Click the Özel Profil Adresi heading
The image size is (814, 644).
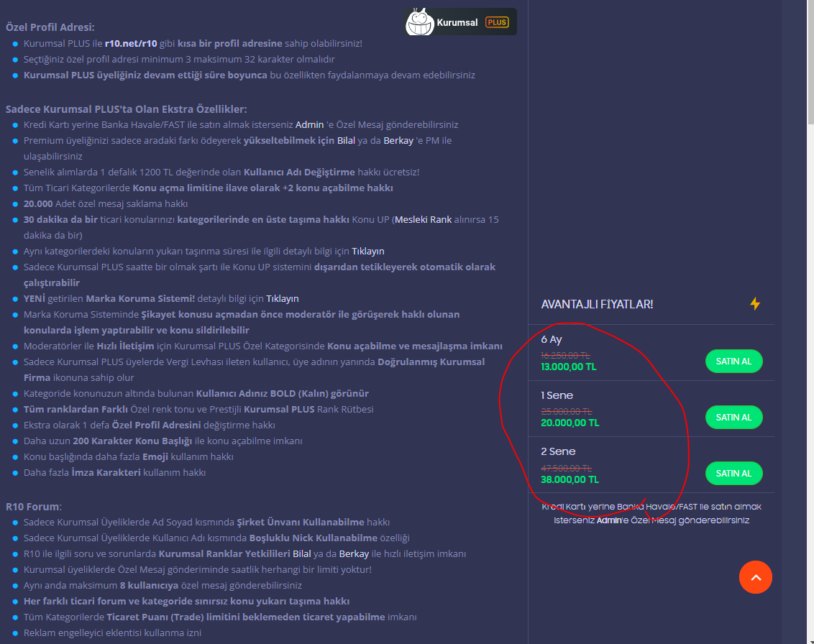pos(50,27)
